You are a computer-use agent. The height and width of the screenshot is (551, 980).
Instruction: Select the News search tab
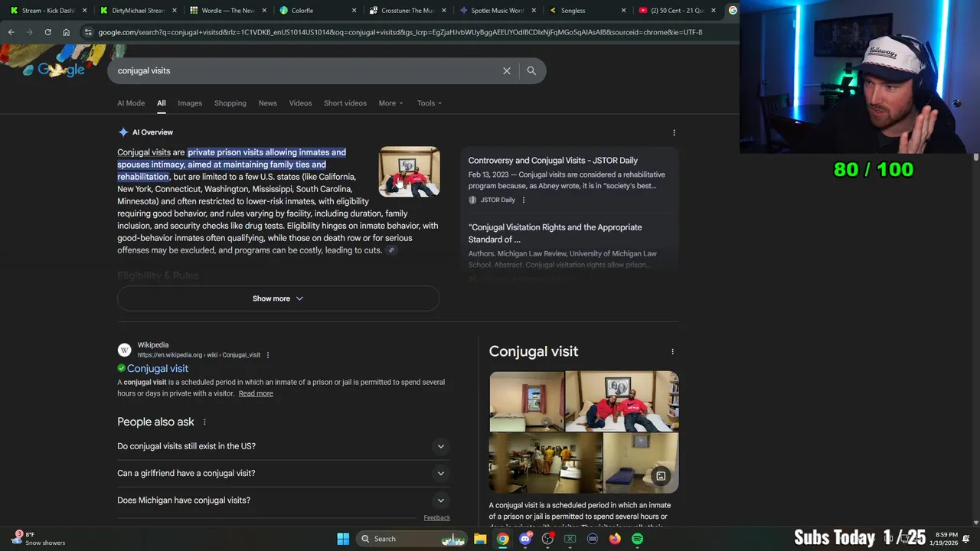(267, 103)
